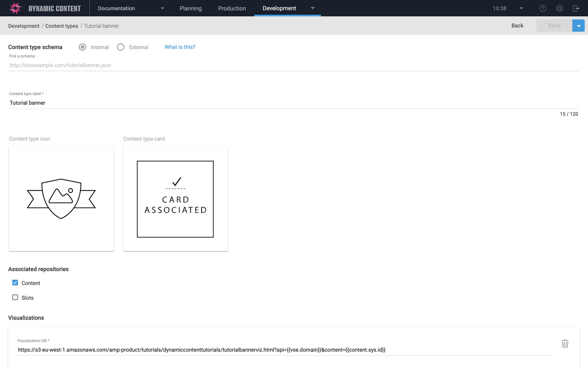
Task: Expand the Documentation hub dropdown arrow
Action: (162, 8)
